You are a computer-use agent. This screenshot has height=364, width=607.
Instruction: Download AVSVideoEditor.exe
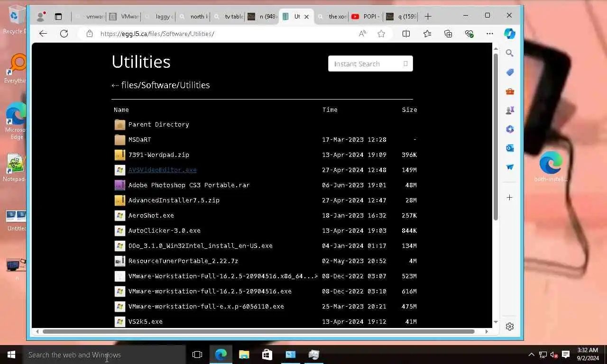click(162, 170)
